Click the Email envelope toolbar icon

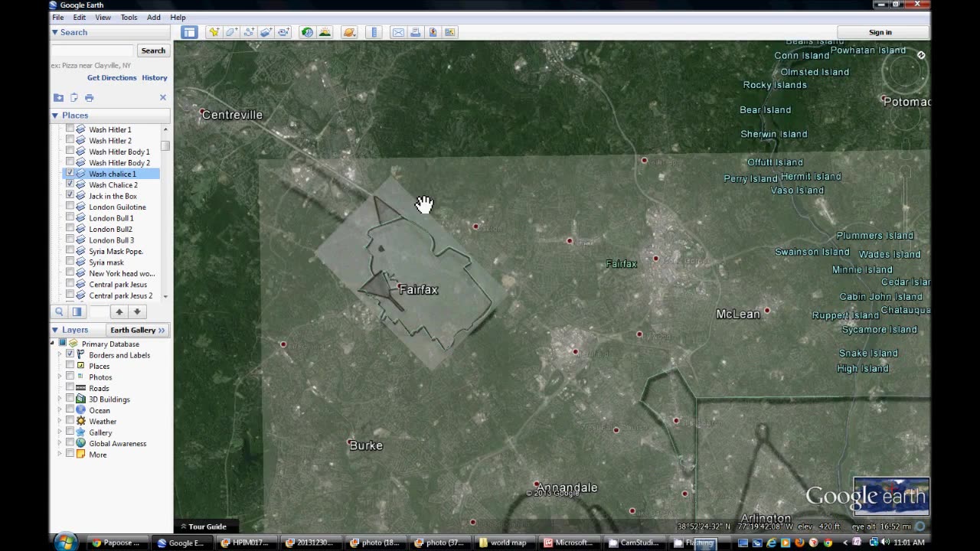click(398, 32)
